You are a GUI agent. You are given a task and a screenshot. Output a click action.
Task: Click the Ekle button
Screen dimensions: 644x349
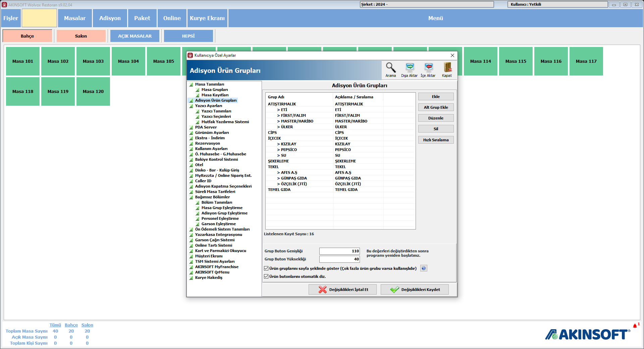[436, 97]
